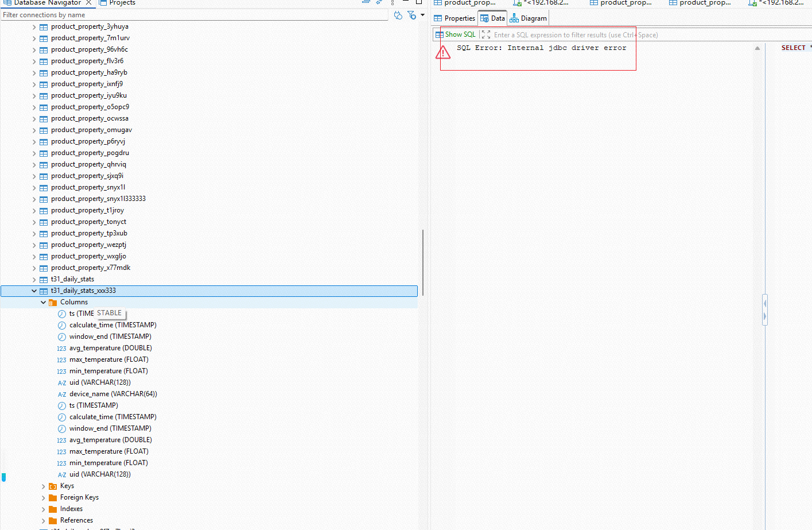Expand the Indexes folder

coord(43,509)
